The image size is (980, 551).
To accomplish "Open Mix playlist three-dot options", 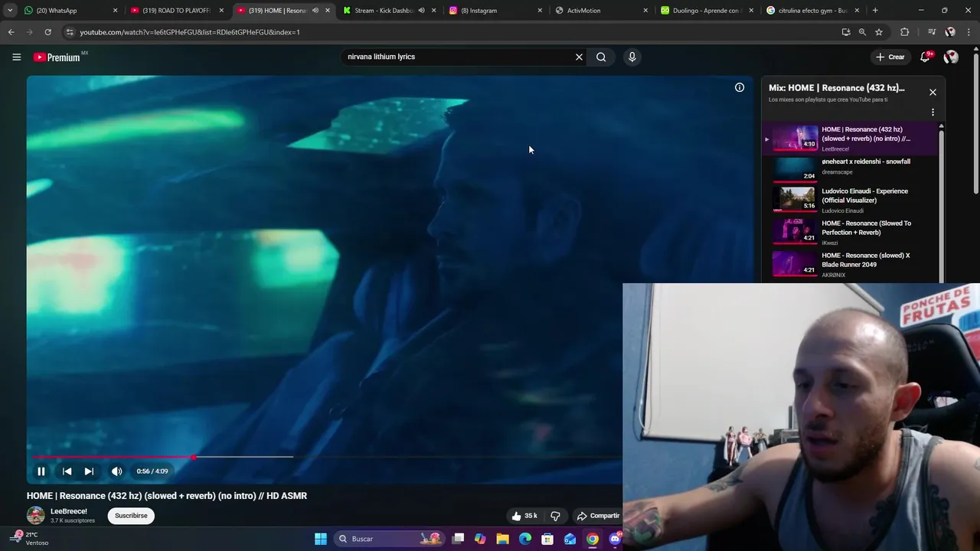I will (933, 112).
